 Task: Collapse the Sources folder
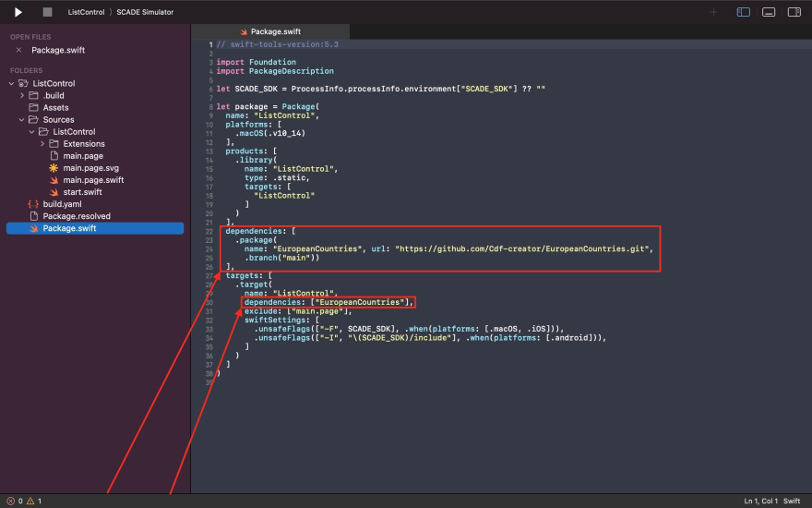click(x=22, y=120)
